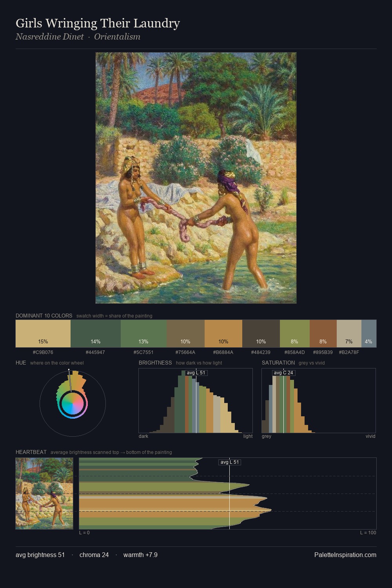Click the title Girls Wringing Their Laundry
This screenshot has width=392, height=588.
[x=98, y=23]
